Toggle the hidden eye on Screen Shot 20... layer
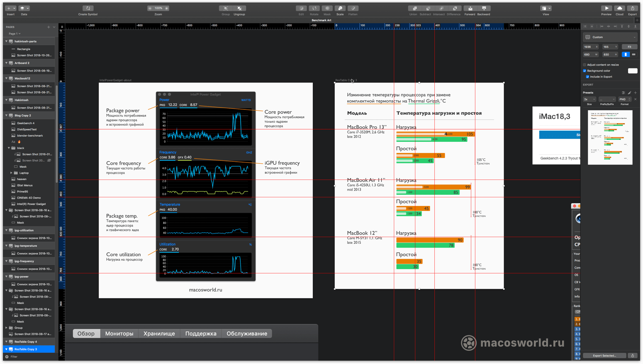Image resolution: width=643 pixels, height=364 pixels. pos(49,160)
